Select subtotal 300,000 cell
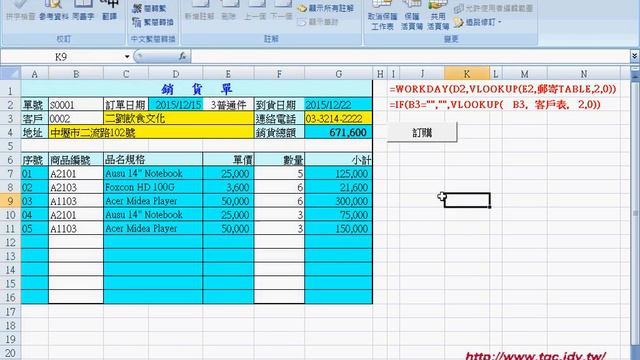The width and height of the screenshot is (640, 360). click(x=338, y=201)
